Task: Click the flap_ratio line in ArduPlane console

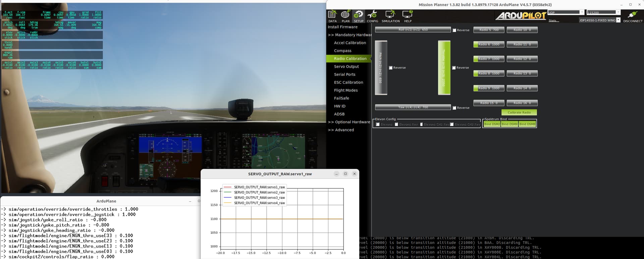Action: (58, 257)
